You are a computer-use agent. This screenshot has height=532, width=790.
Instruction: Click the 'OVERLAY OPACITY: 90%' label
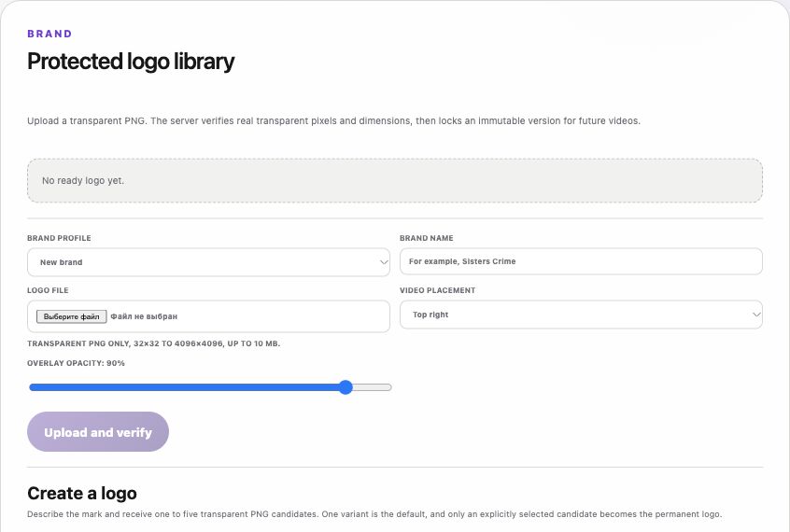click(x=76, y=363)
